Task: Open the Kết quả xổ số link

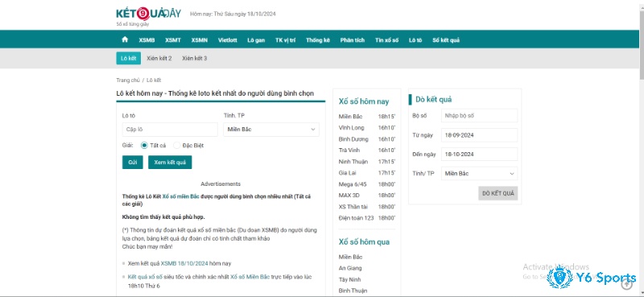Action: [146, 277]
